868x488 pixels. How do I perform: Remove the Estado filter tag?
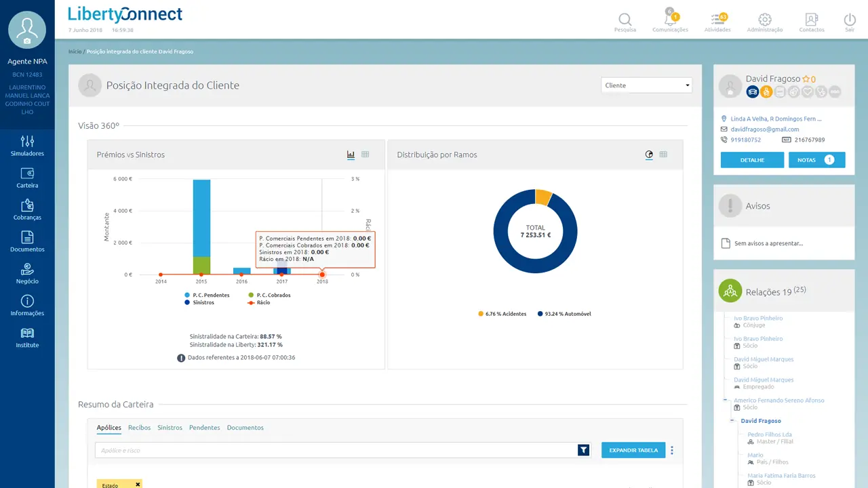coord(138,485)
